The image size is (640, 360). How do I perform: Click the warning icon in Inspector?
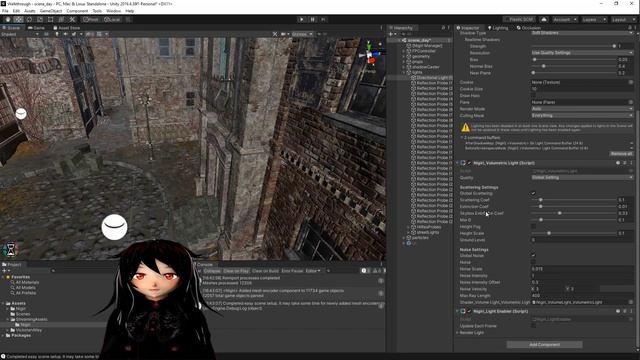click(x=465, y=128)
